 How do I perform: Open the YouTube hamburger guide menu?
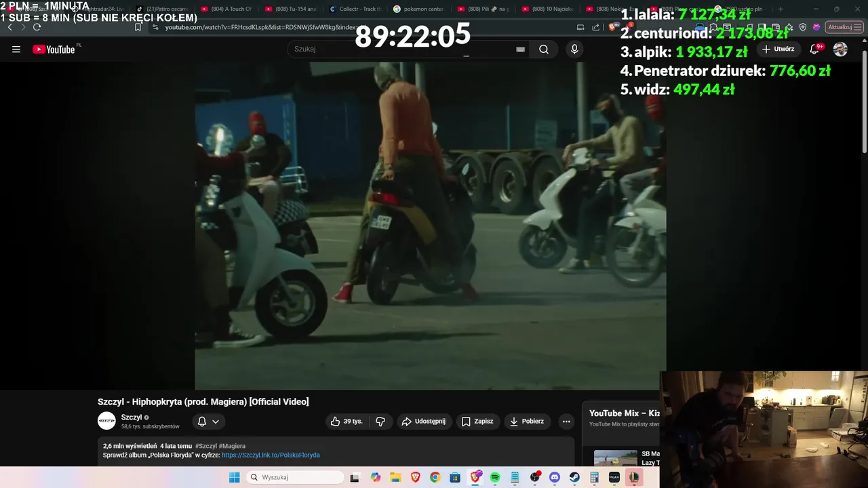click(x=16, y=49)
